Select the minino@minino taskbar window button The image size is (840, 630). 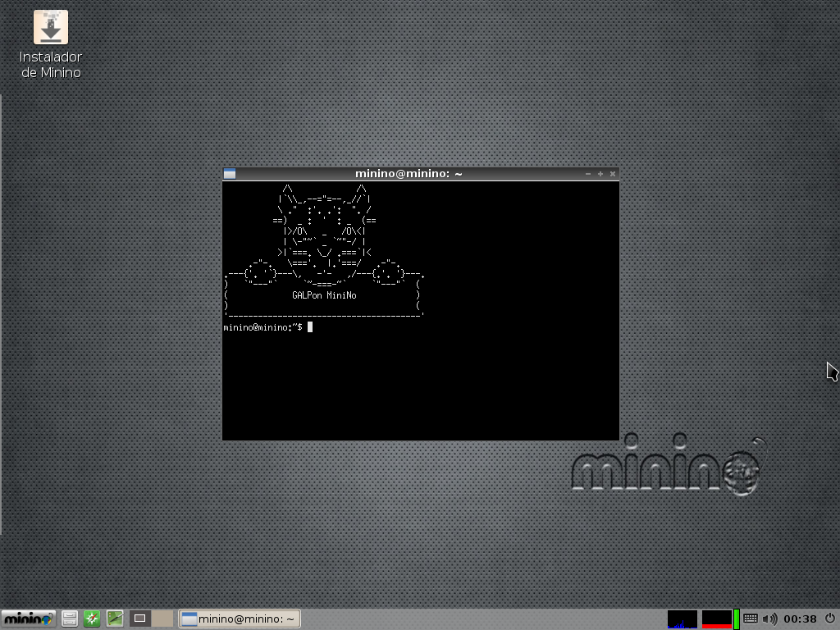(240, 619)
